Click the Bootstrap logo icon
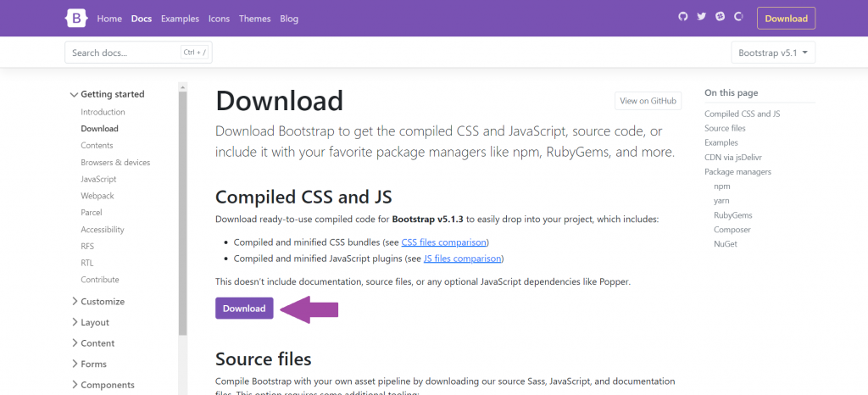This screenshot has width=868, height=395. [x=76, y=19]
